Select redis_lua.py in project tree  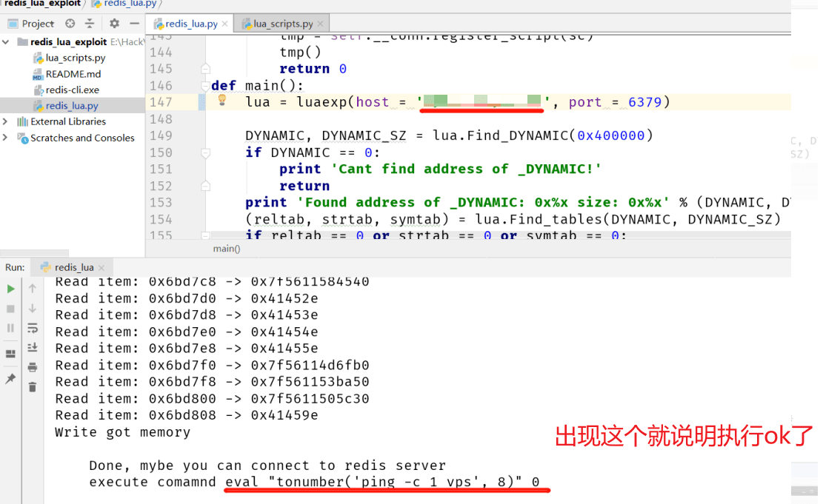[66, 105]
